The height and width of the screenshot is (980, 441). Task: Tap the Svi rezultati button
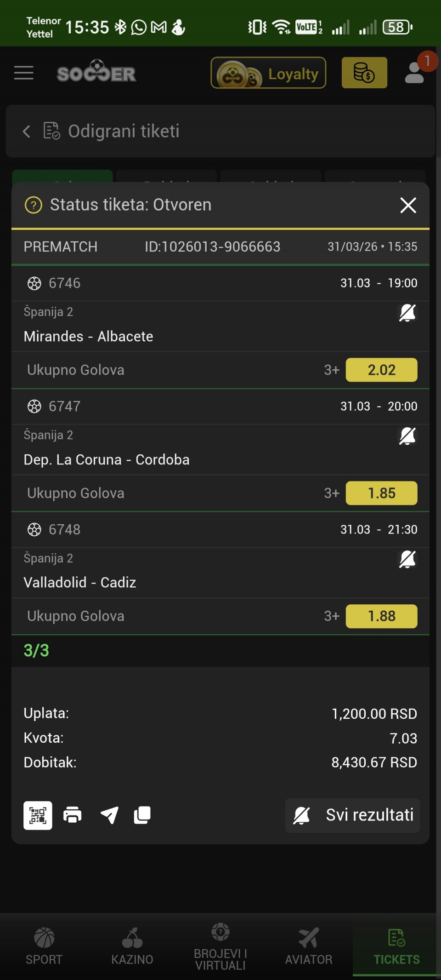353,815
